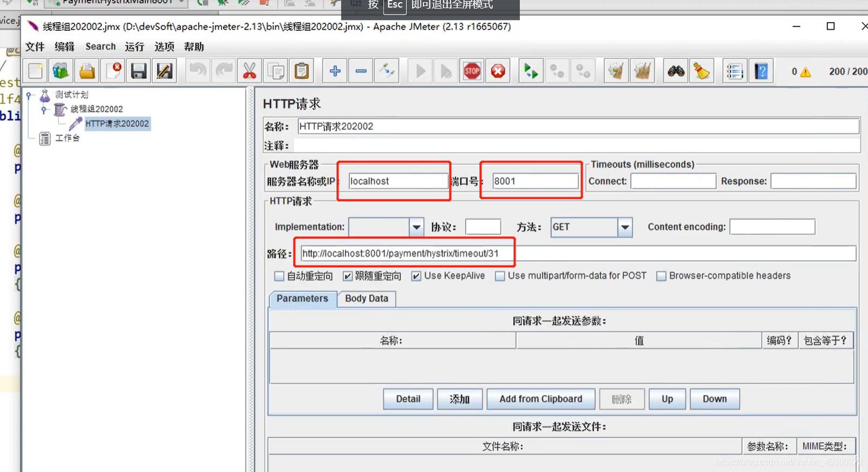Screen dimensions: 868x472
Task: Click the Remote Stop All icon
Action: coord(557,71)
